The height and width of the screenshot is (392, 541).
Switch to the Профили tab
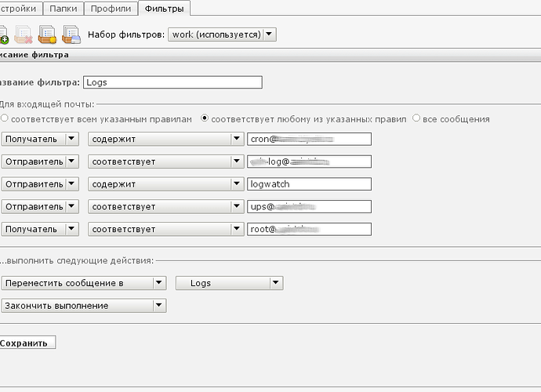click(111, 9)
